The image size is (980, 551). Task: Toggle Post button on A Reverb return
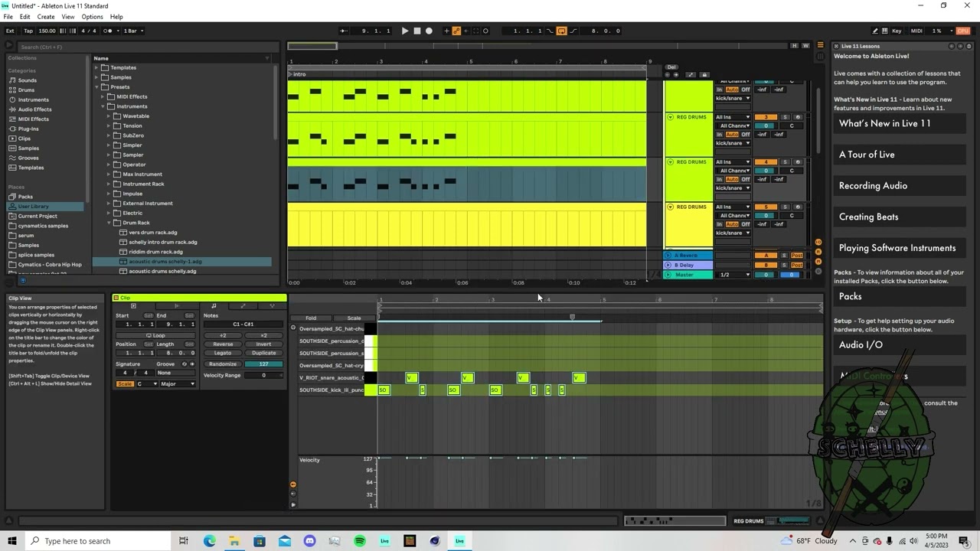click(797, 256)
